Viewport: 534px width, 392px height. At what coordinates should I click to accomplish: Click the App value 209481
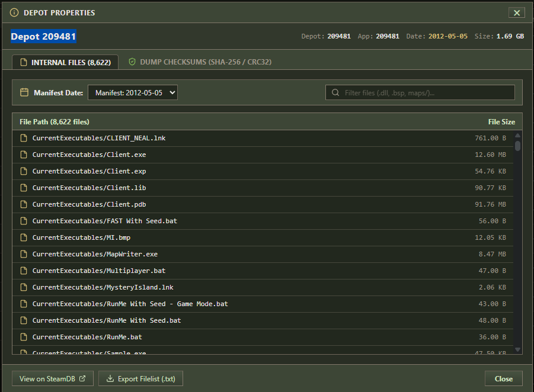tap(388, 36)
